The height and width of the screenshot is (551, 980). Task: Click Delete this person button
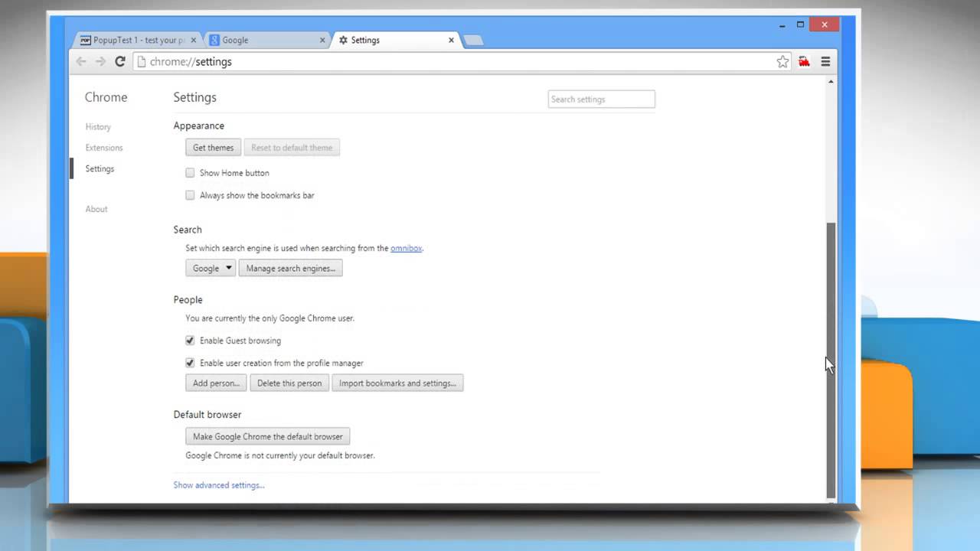pos(289,383)
